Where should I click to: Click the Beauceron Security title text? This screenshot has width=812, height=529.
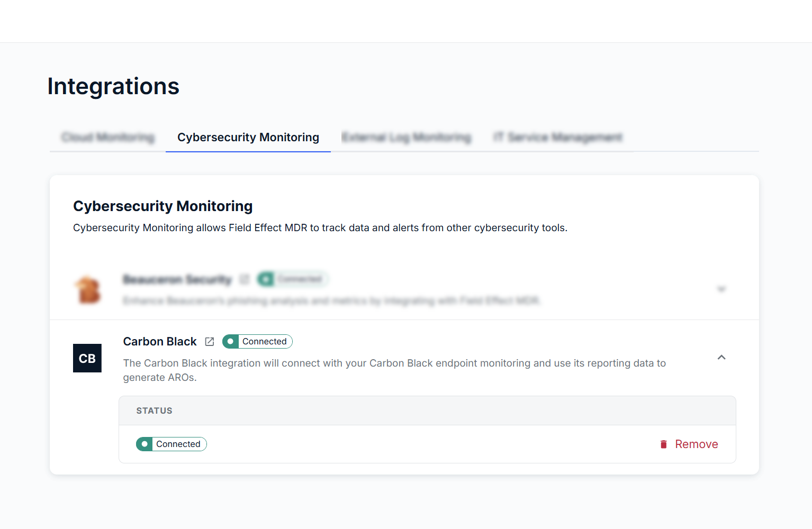(177, 279)
